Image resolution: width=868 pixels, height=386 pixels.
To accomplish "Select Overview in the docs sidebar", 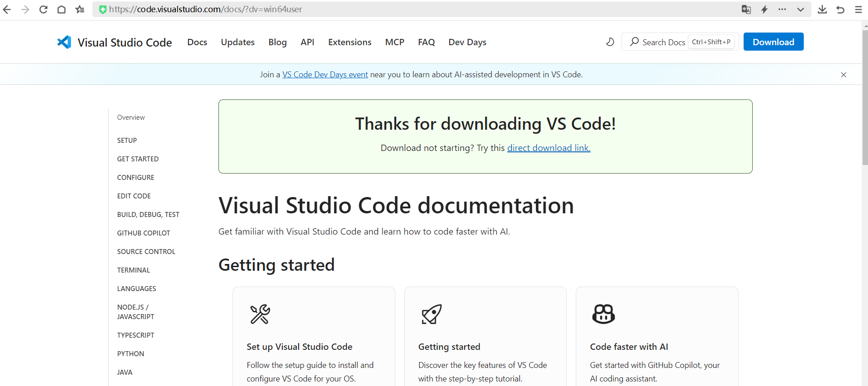I will pyautogui.click(x=131, y=118).
